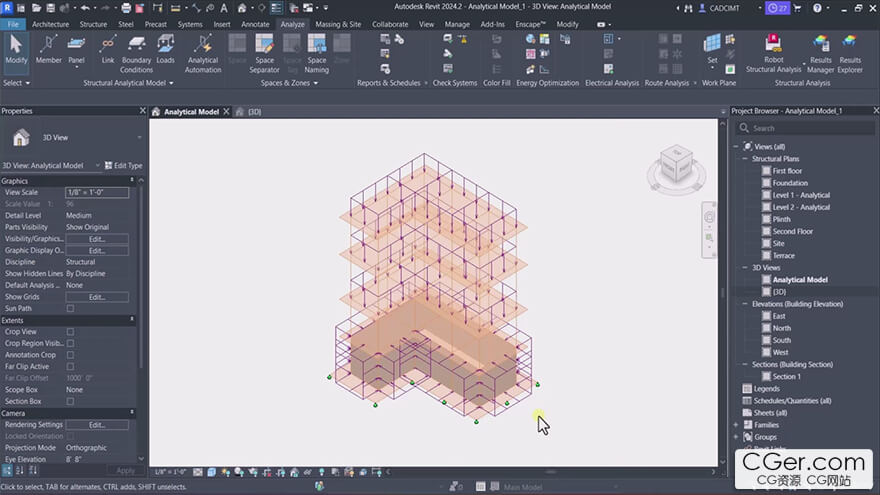Viewport: 880px width, 495px height.
Task: Click the Print icon in quick access toolbar
Action: pyautogui.click(x=126, y=8)
